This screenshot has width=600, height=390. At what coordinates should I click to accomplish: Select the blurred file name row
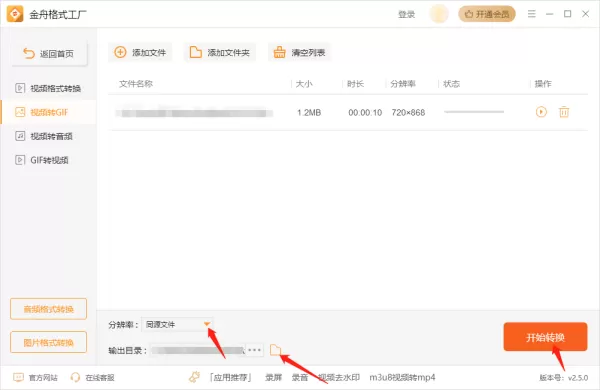194,113
